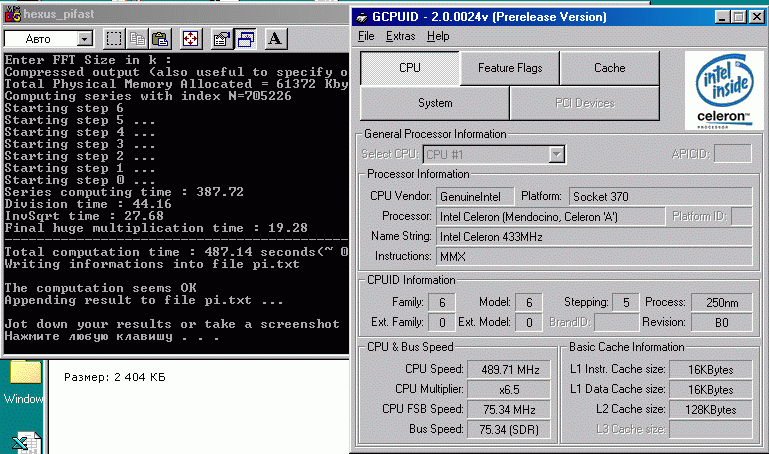Close the GCPUID window
This screenshot has height=454, width=769.
[757, 17]
